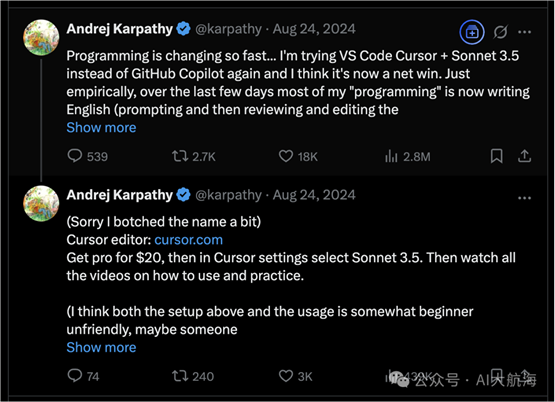Open Karpathy's avatar on the first tweet
This screenshot has height=402, width=555.
tap(41, 38)
